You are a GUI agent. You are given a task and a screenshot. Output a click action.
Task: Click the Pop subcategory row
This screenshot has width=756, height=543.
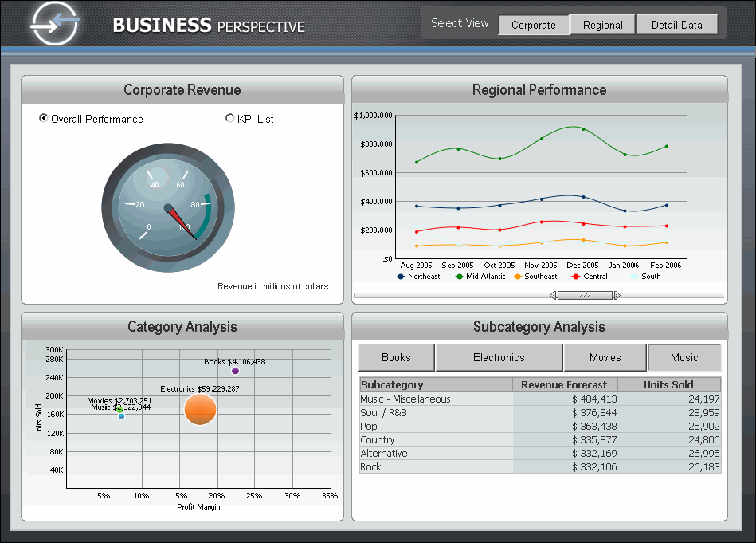point(540,427)
